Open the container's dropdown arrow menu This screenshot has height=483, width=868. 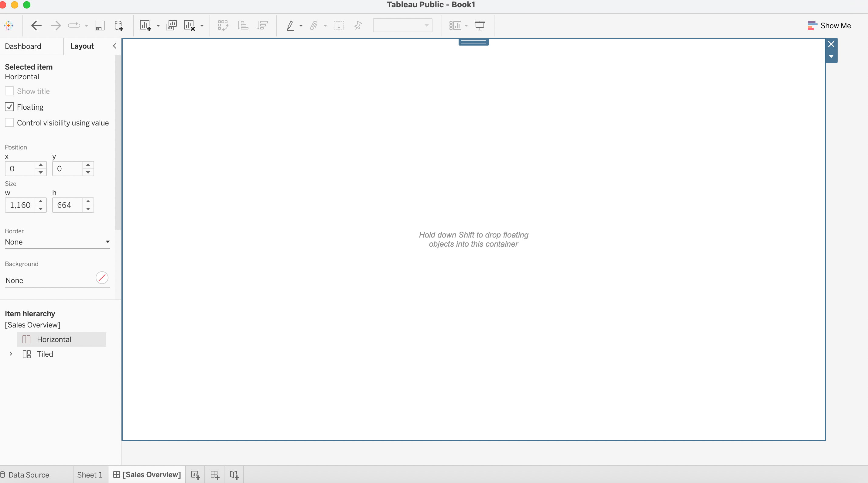click(x=831, y=57)
